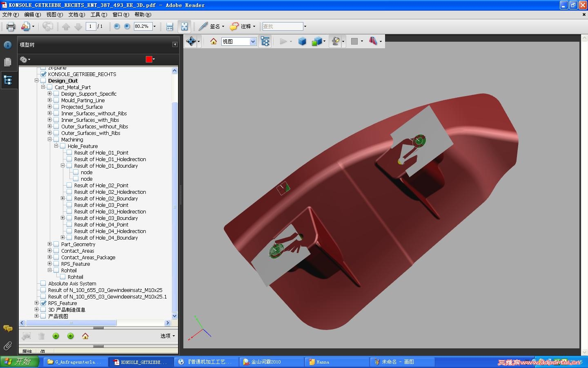Image resolution: width=588 pixels, height=368 pixels.
Task: Click the Windows 开始 start button
Action: [20, 362]
